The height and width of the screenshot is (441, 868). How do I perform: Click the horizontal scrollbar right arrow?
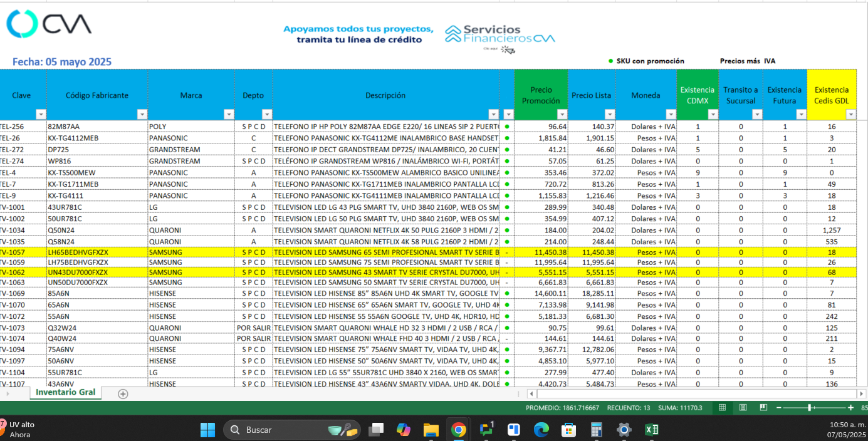tap(862, 394)
